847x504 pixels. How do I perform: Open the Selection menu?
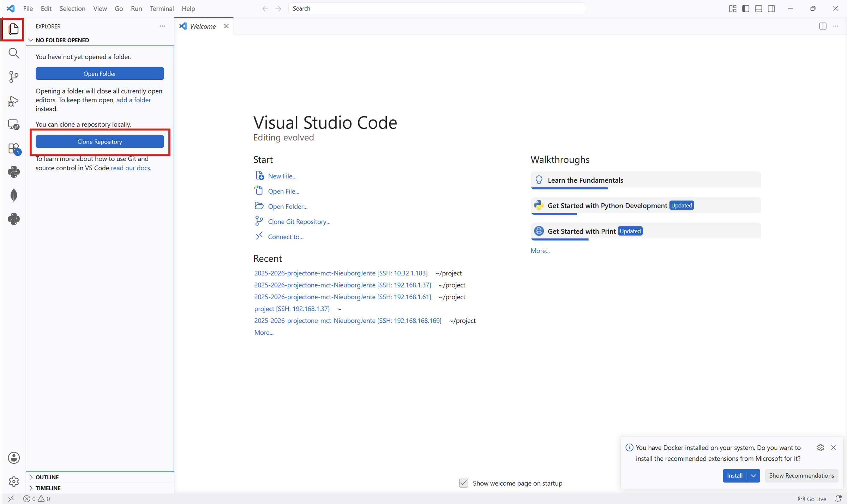coord(72,8)
